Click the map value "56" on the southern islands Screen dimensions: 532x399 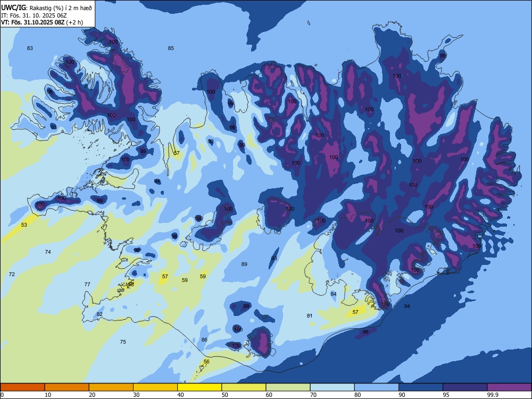[x=206, y=362]
